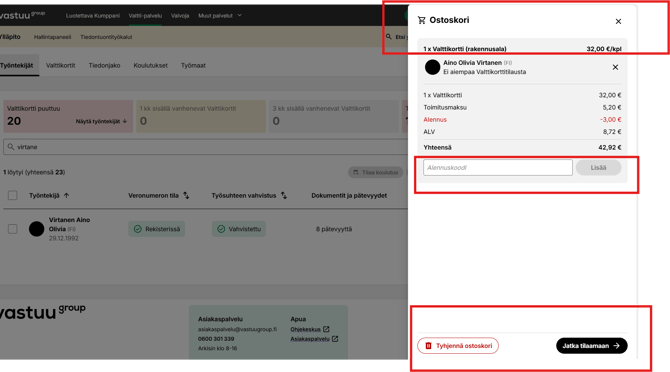Click the phone number 0600 301 339
Image resolution: width=670 pixels, height=372 pixels.
216,339
